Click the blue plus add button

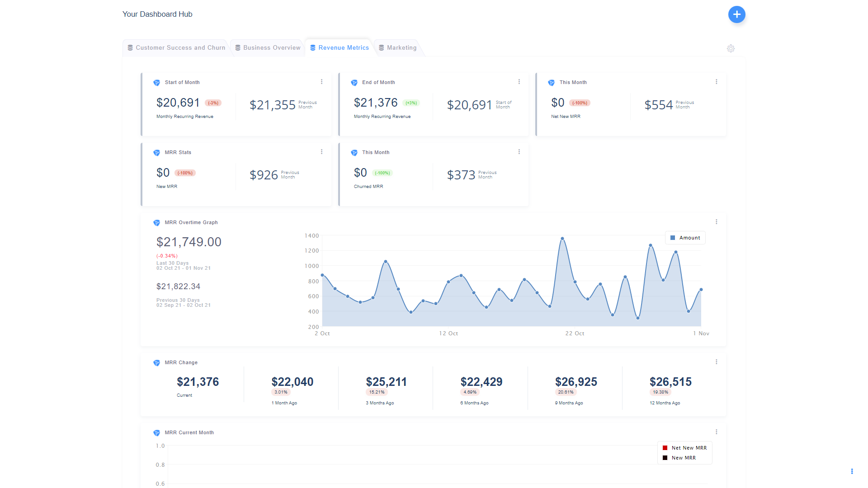[x=736, y=14]
